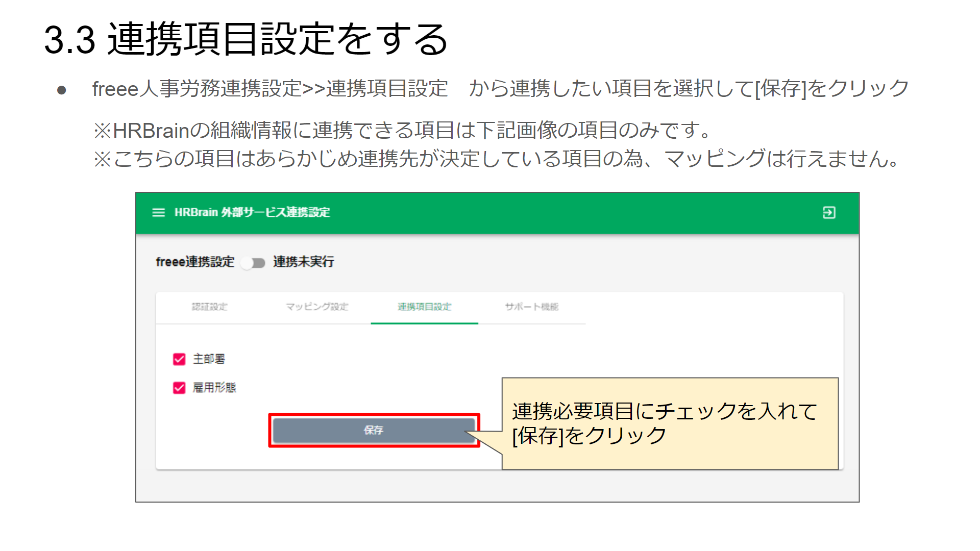980x551 pixels.
Task: Open the サポート機能 tab
Action: pos(531,307)
